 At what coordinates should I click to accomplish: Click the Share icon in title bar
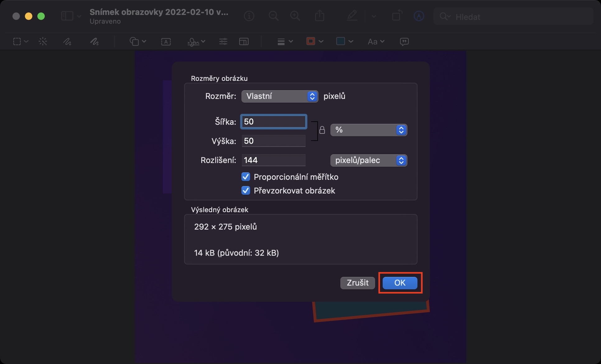(319, 16)
